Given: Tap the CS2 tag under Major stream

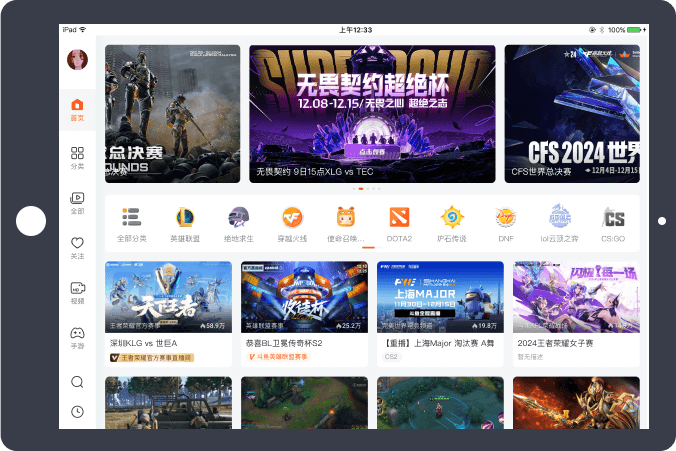Looking at the screenshot, I should point(391,357).
